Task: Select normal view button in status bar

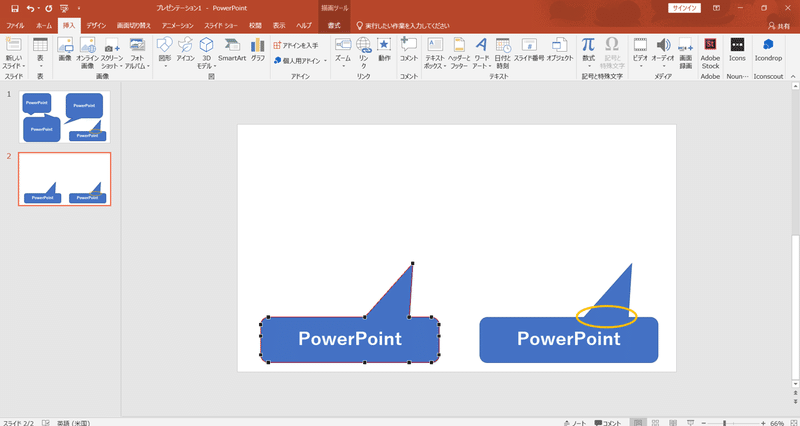Action: tap(638, 422)
